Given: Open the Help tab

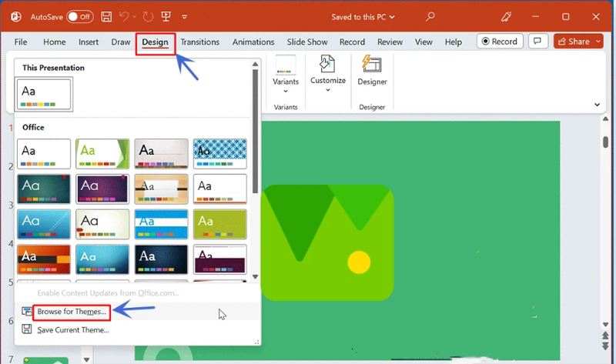Looking at the screenshot, I should [453, 42].
